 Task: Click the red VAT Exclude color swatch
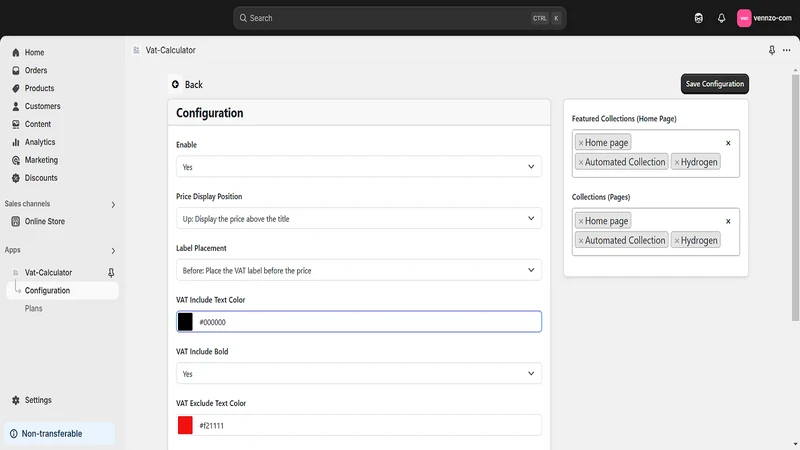[185, 425]
